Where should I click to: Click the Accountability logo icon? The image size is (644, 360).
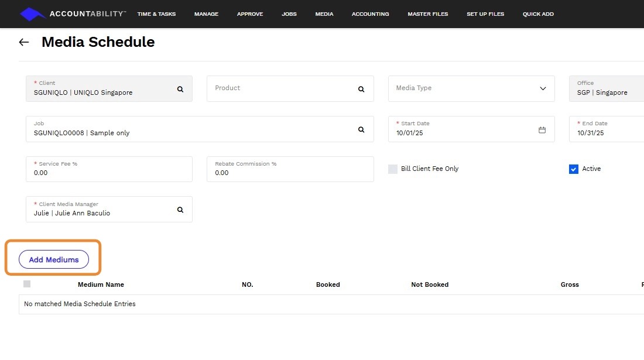(33, 14)
